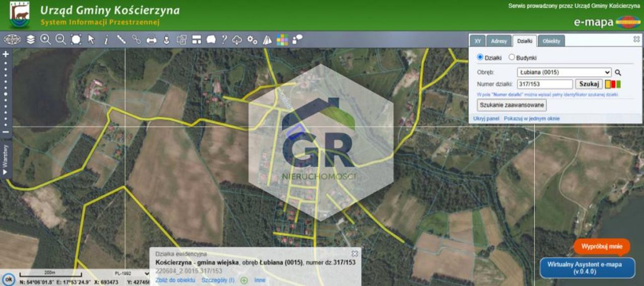Screen dimensions: 644x286
Task: Expand the Warstwy side panel
Action: coord(6,160)
